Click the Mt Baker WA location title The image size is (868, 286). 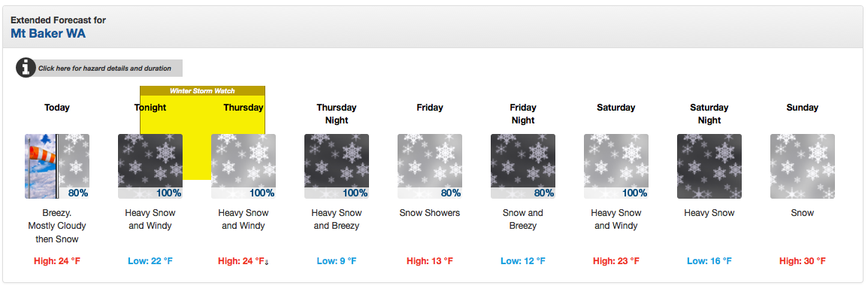pyautogui.click(x=48, y=33)
